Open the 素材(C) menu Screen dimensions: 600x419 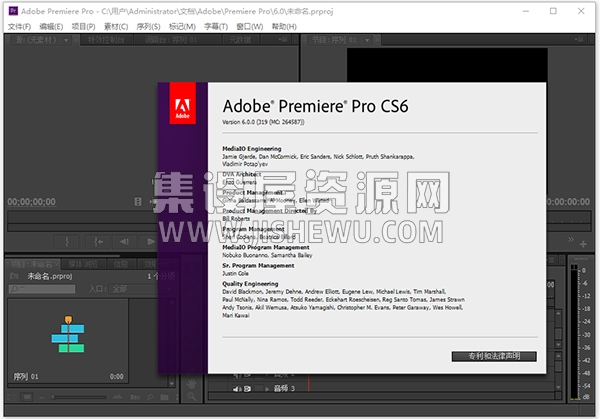click(x=116, y=26)
